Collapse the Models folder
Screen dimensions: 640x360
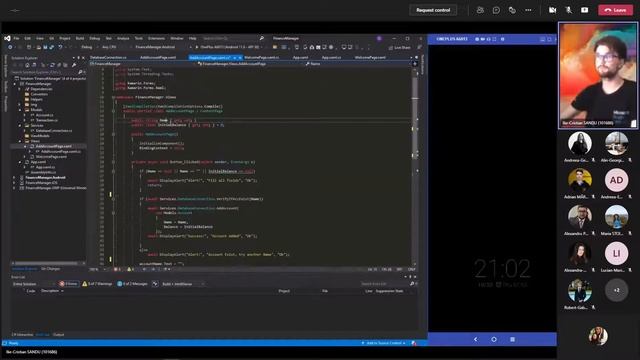(x=19, y=110)
